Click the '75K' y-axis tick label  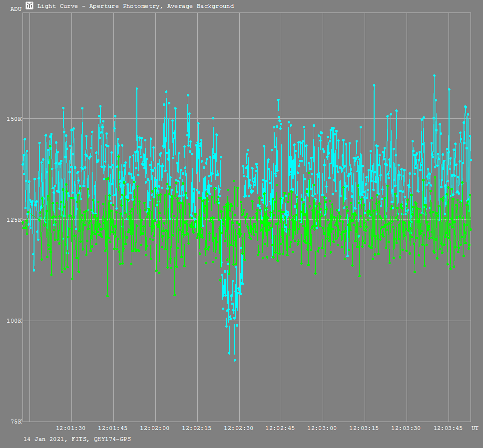[16, 422]
